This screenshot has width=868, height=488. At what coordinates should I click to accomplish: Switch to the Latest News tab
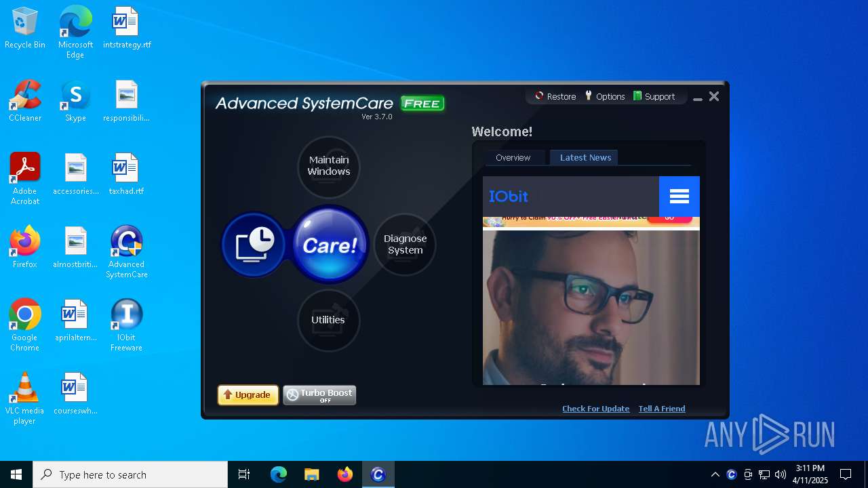(x=585, y=157)
